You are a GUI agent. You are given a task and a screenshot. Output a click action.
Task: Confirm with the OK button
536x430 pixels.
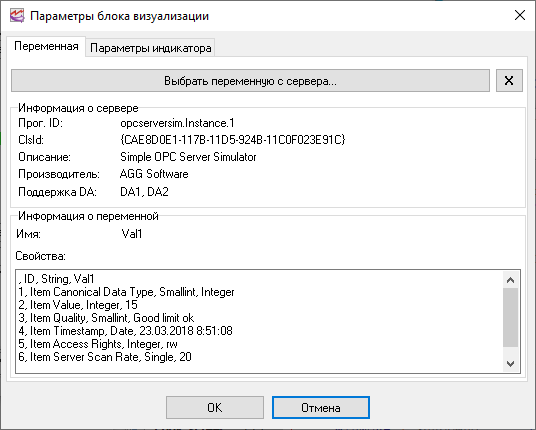tap(215, 407)
